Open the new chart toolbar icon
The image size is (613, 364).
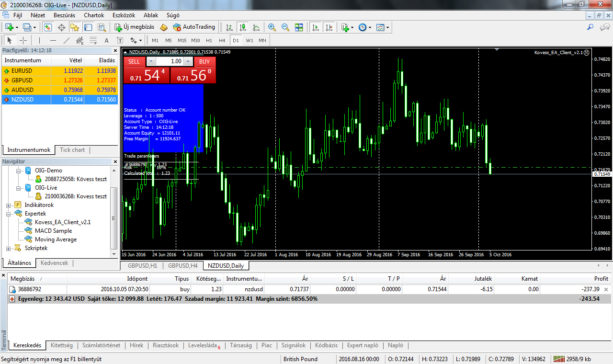pos(9,27)
